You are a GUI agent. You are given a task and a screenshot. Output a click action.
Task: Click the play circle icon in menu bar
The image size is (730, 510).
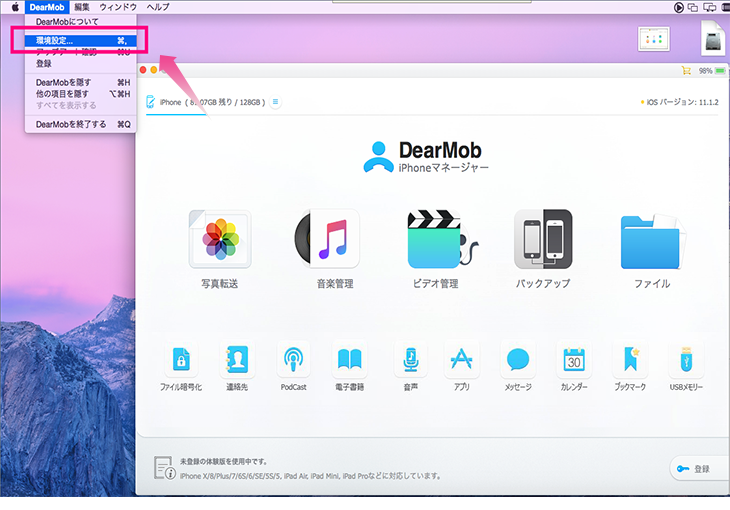click(x=679, y=7)
